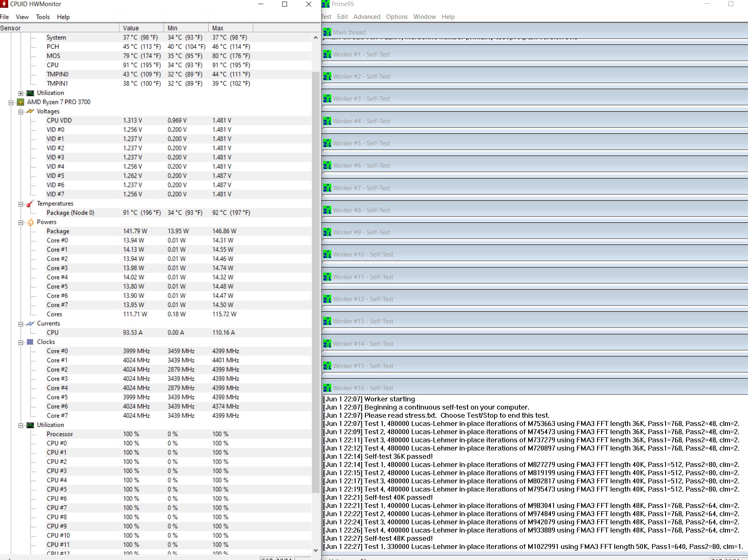Collapse the AMD Ryzen 7 PRO 3700 node
Screen dimensions: 748x560
[11, 102]
